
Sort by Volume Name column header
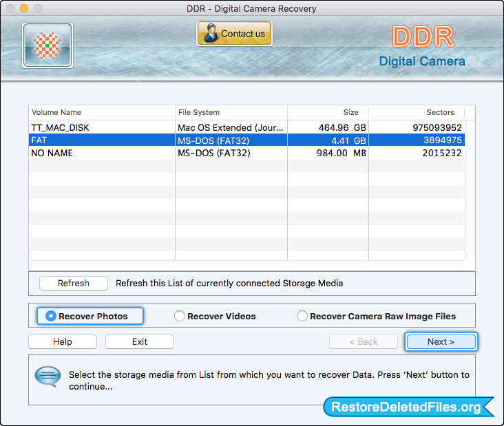tap(102, 112)
